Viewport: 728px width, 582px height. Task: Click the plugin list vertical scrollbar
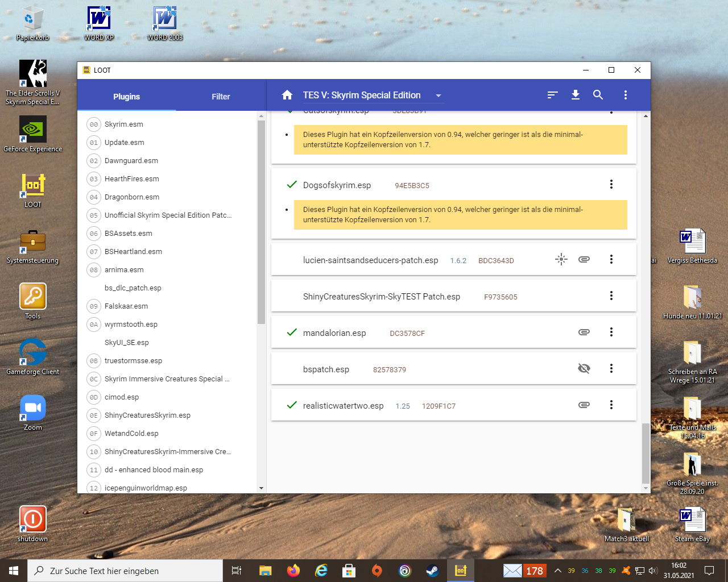(x=261, y=222)
